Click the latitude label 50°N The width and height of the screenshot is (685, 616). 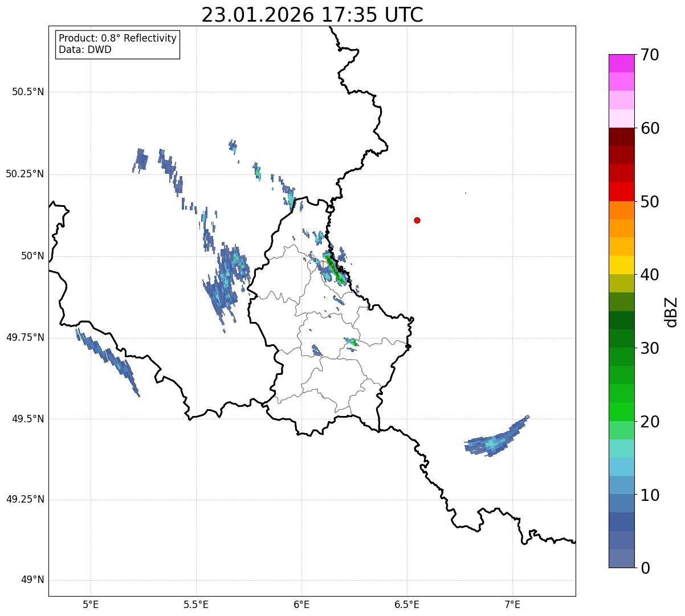[x=32, y=256]
